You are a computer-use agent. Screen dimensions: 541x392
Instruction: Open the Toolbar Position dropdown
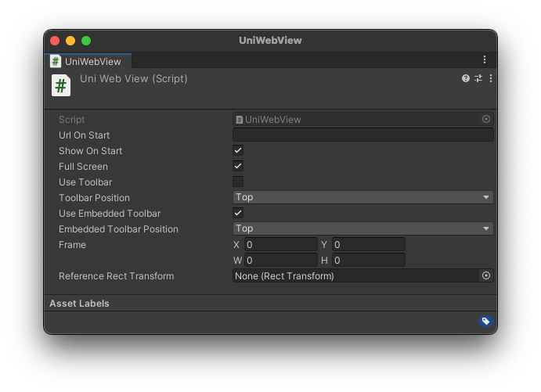pos(362,198)
